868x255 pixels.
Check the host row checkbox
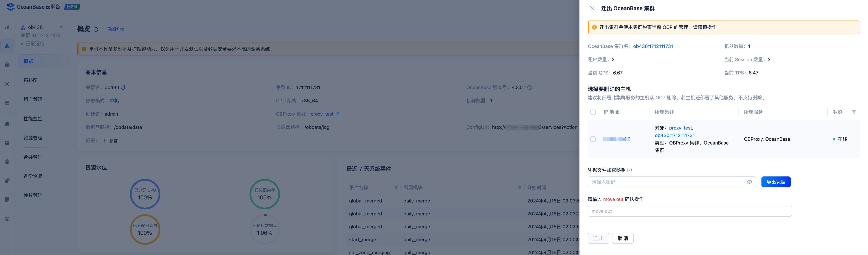[x=593, y=139]
